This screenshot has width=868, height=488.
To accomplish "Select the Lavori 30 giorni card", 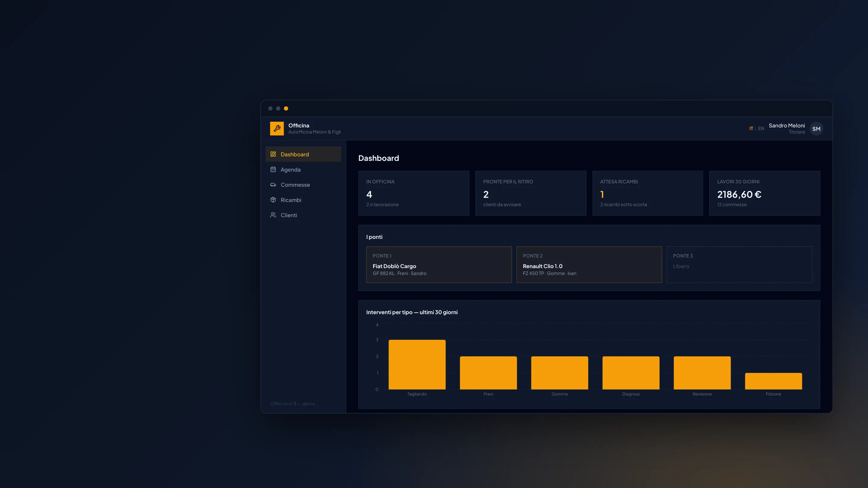I will pos(765,193).
